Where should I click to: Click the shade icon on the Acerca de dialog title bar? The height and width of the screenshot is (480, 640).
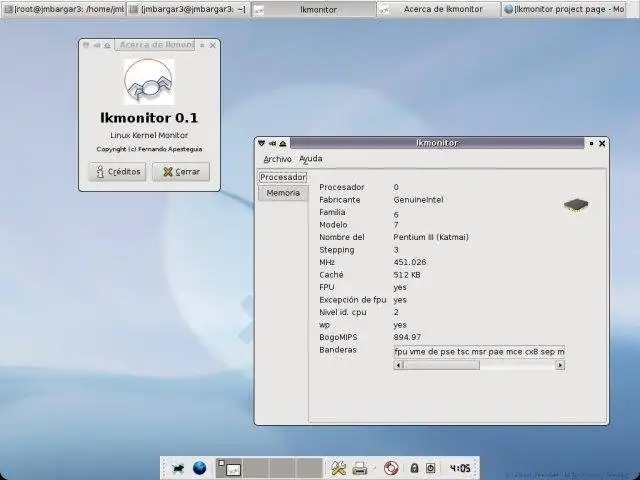(x=107, y=45)
